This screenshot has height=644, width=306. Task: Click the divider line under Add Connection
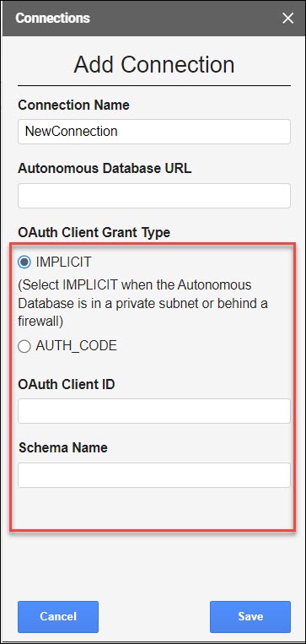pyautogui.click(x=154, y=86)
